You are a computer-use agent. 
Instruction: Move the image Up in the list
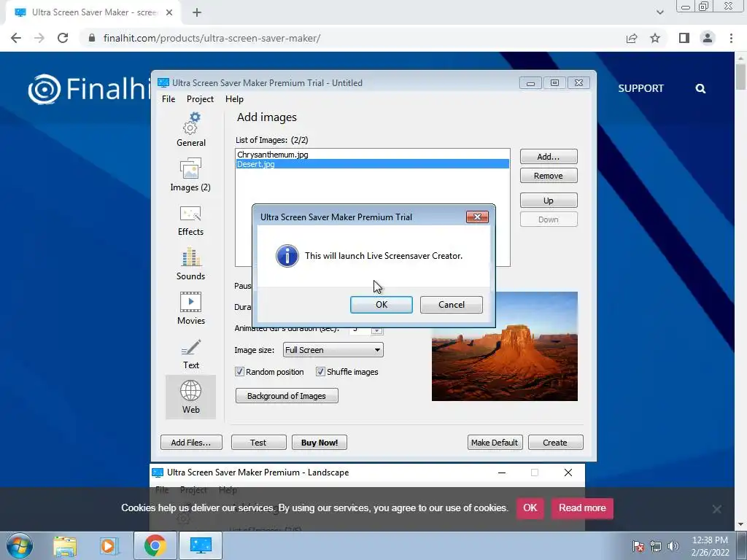pyautogui.click(x=549, y=201)
